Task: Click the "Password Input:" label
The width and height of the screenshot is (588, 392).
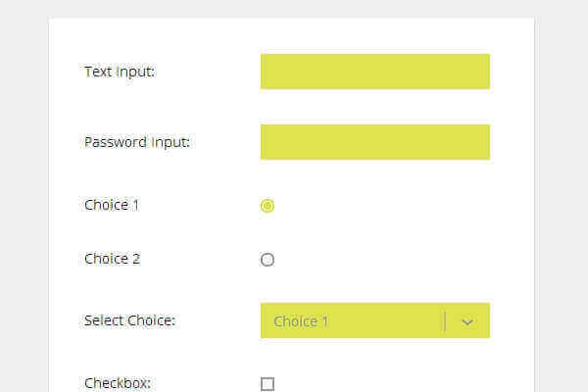Action: 137,142
